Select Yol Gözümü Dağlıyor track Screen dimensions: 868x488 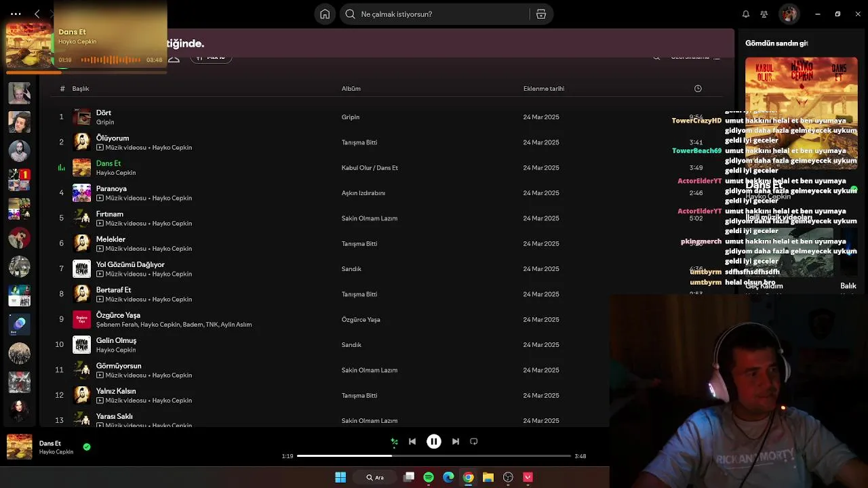point(130,264)
